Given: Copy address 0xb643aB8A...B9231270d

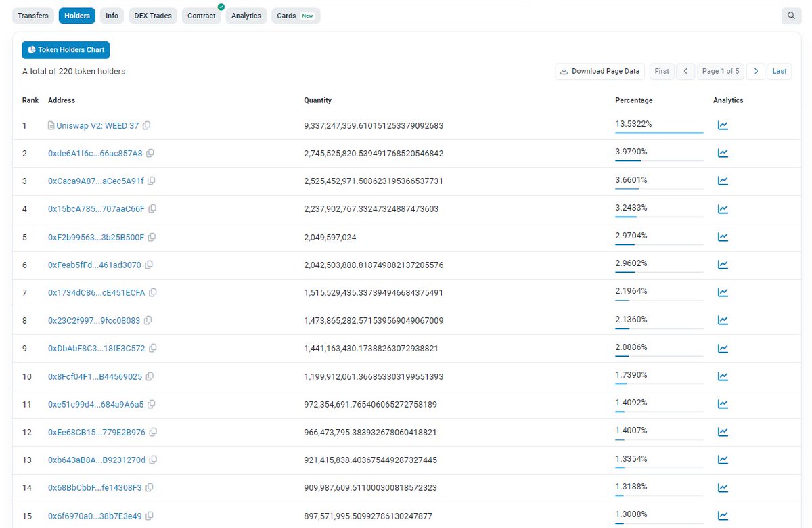Looking at the screenshot, I should 153,460.
